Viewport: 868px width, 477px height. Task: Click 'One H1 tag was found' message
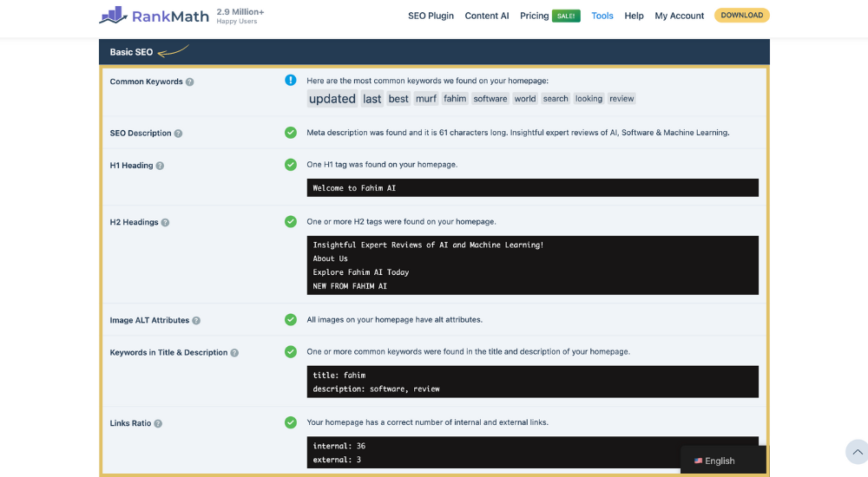(x=382, y=165)
